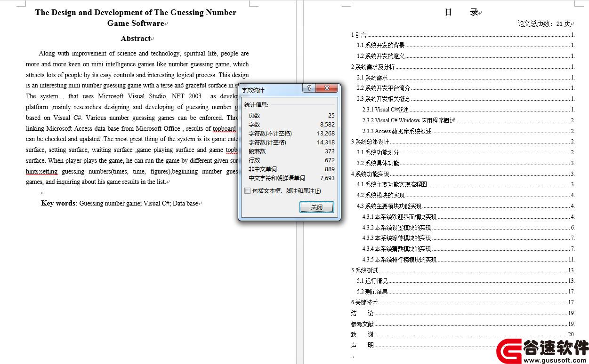Select the 字符数(不计空格) 13,268 row

tap(291, 133)
